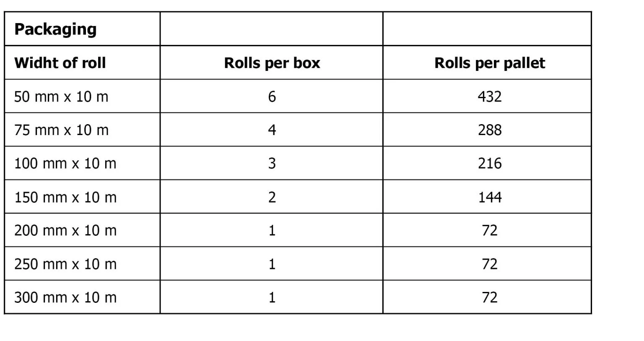Select the cell showing 288 rolls per pallet
Screen dimensions: 644x341
click(489, 130)
